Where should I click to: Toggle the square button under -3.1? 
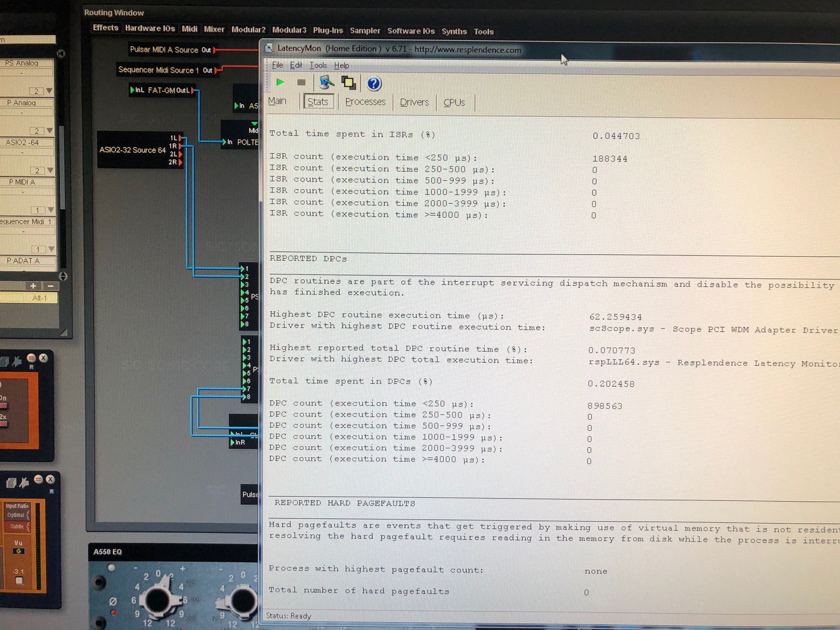[x=19, y=580]
